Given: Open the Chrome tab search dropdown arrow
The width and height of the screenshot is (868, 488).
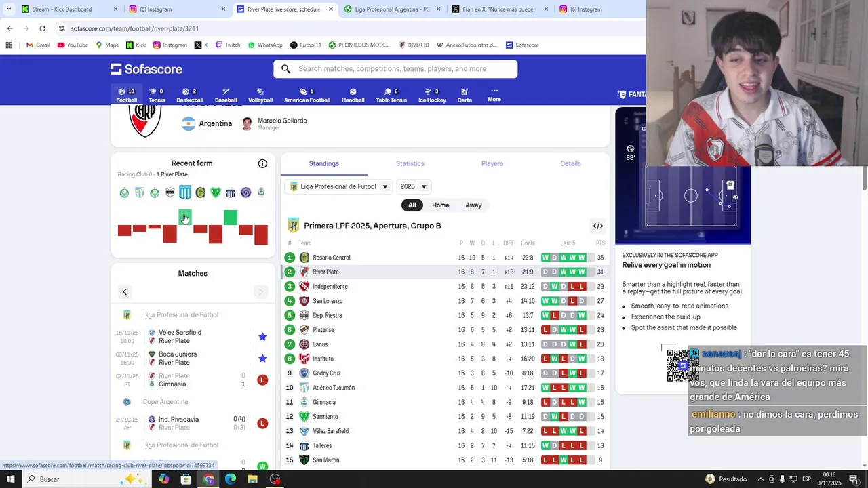Looking at the screenshot, I should (x=8, y=9).
